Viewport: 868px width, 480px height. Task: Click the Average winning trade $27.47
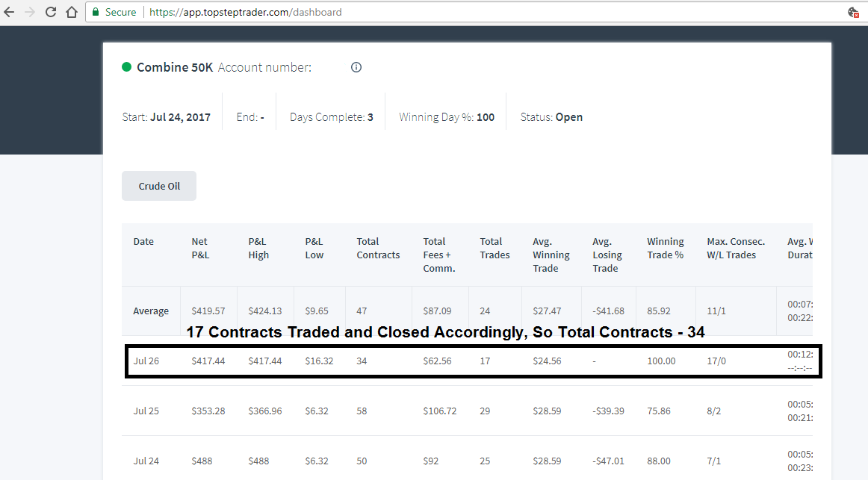click(547, 311)
